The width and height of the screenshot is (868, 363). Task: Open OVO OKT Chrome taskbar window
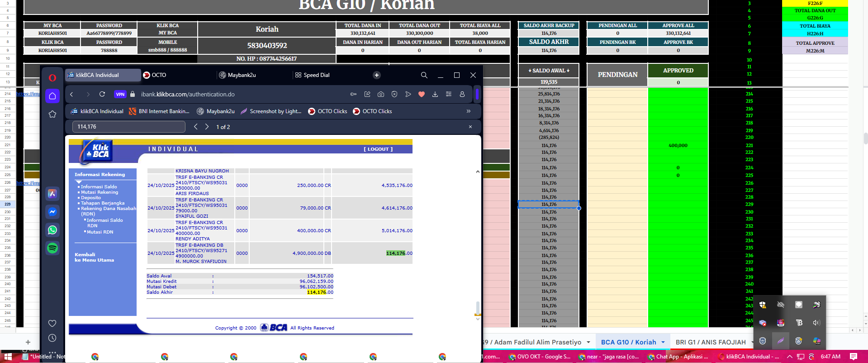click(x=540, y=357)
